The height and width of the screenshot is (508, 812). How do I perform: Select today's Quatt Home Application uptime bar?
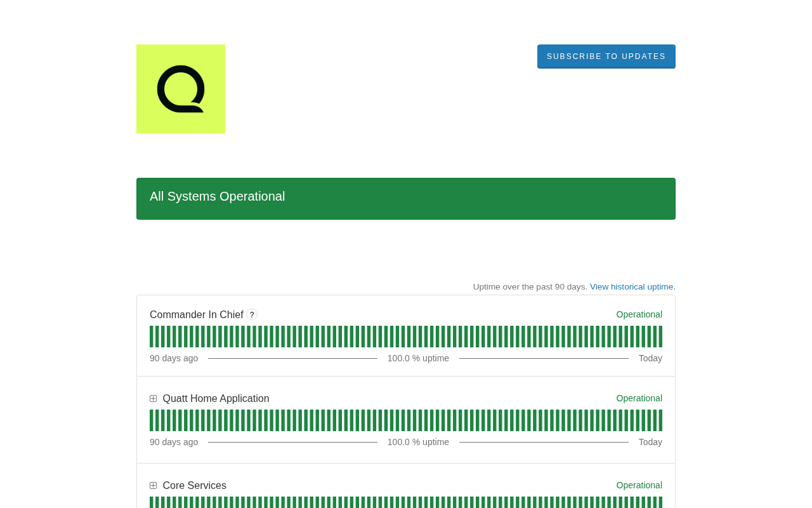(x=660, y=420)
